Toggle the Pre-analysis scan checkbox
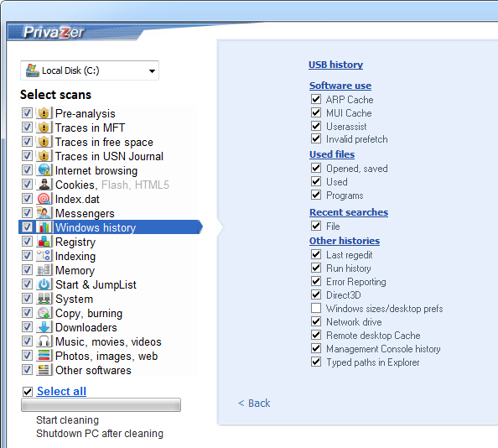 [27, 113]
